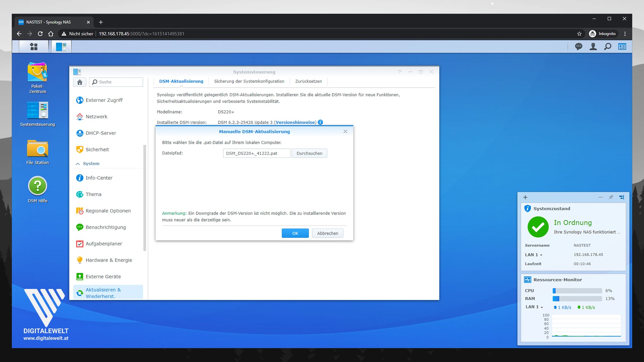Reload the browser page
Viewport: 644px width, 362px height.
(40, 34)
